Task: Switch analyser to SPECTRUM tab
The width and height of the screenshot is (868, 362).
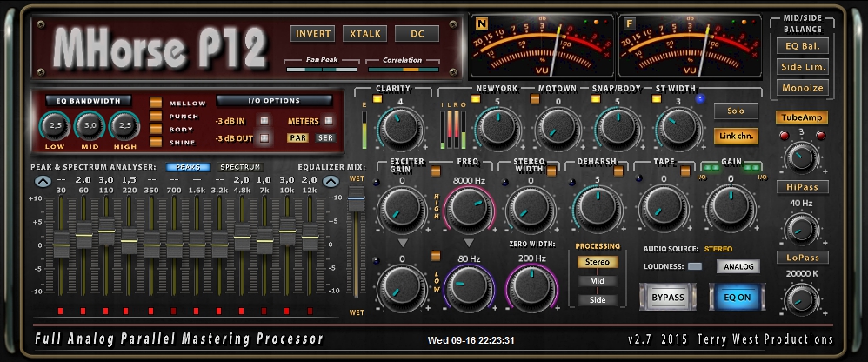Action: coord(238,166)
